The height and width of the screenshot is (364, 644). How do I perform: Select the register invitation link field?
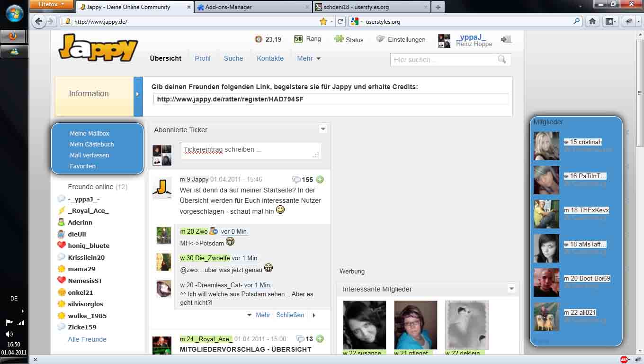point(331,99)
